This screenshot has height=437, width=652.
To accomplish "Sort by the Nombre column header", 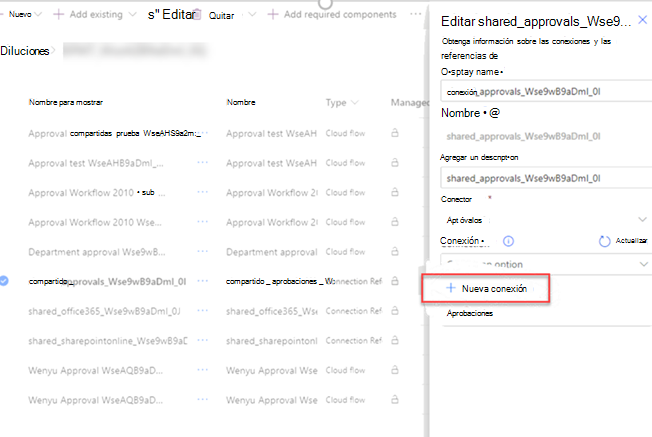I will (241, 102).
